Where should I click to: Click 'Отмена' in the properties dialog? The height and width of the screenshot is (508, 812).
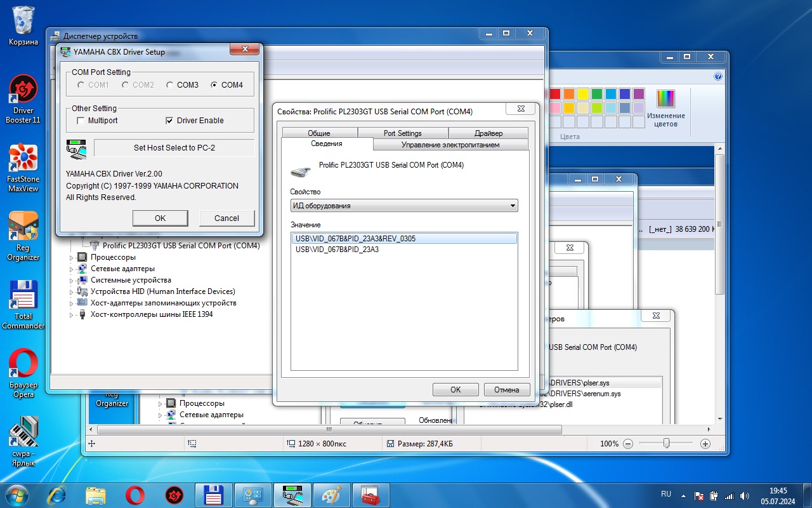[506, 390]
